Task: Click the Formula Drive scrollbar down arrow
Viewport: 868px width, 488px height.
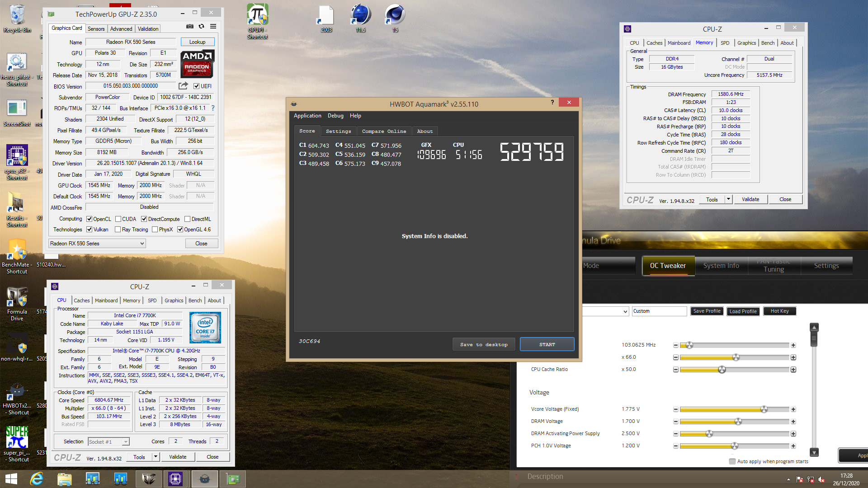Action: coord(814,452)
